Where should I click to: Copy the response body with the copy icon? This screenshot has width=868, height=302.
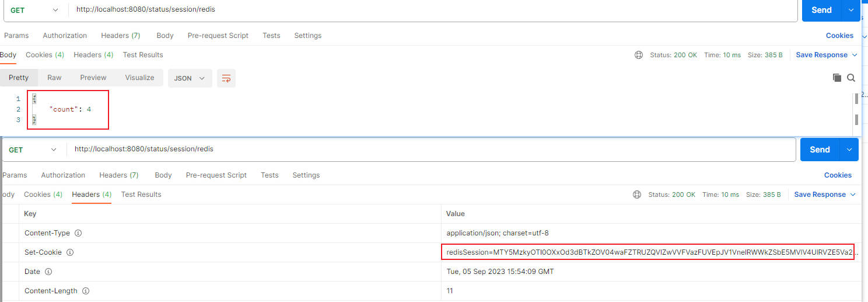[837, 78]
